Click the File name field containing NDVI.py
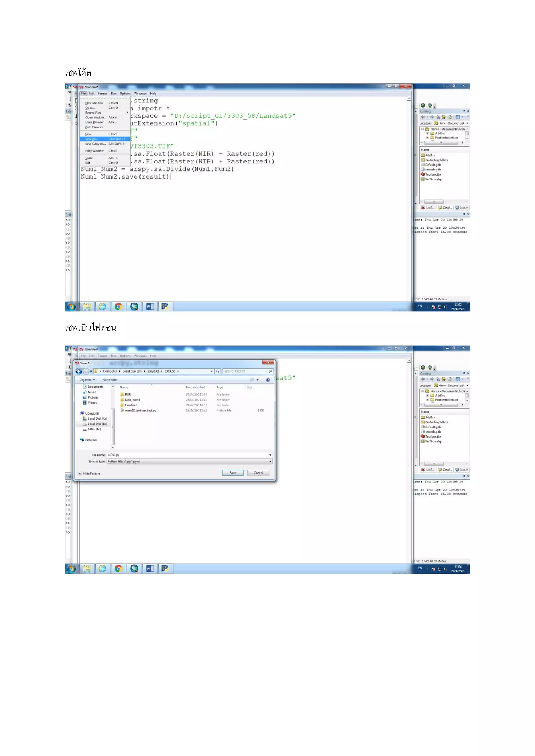This screenshot has height=756, width=535. [x=188, y=455]
